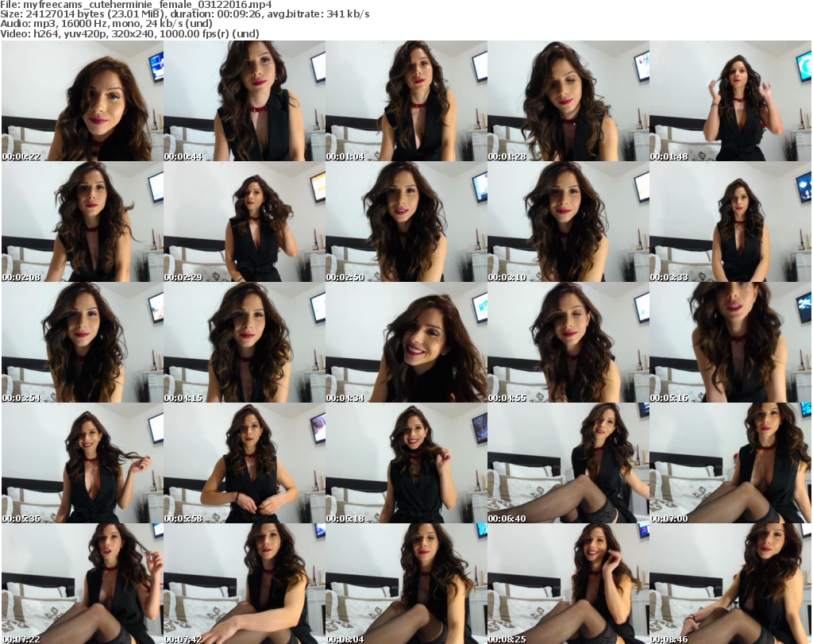Select the thumbnail frame stamped 00:08:46

pos(730,584)
